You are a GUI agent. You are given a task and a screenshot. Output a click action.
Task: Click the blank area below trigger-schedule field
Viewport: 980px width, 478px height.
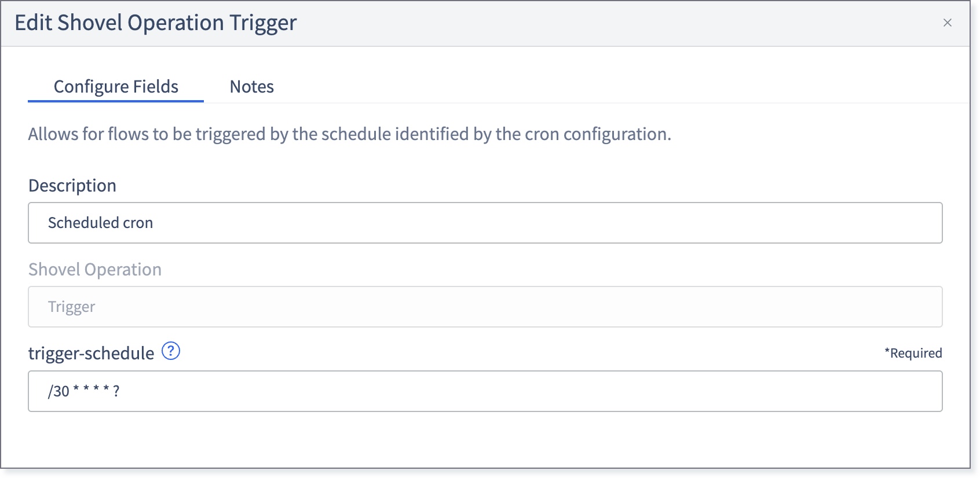[x=485, y=440]
